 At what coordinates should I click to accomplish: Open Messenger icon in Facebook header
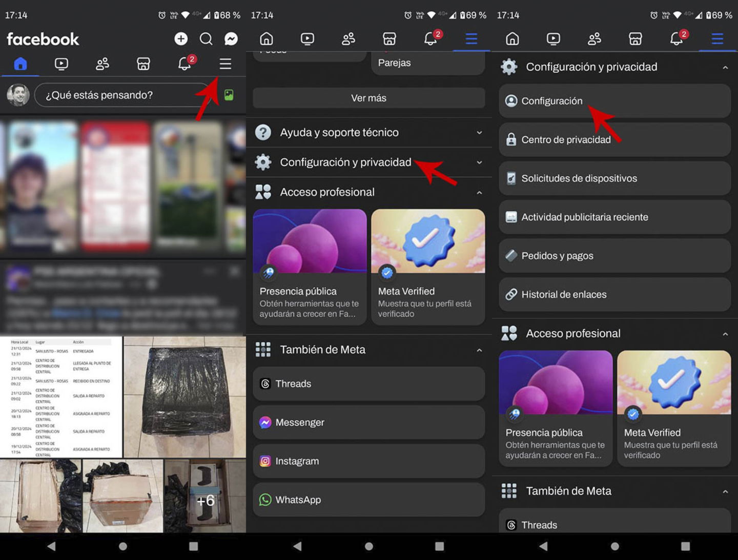point(231,39)
